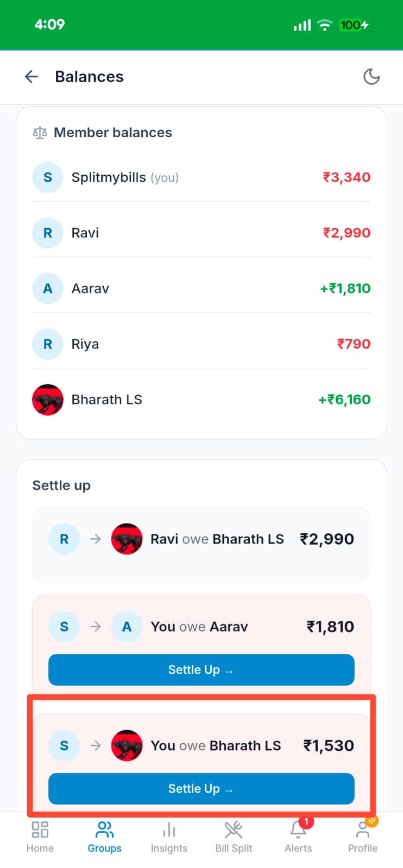Settle Up ₹1,530 owed to Bharath LS

(201, 789)
